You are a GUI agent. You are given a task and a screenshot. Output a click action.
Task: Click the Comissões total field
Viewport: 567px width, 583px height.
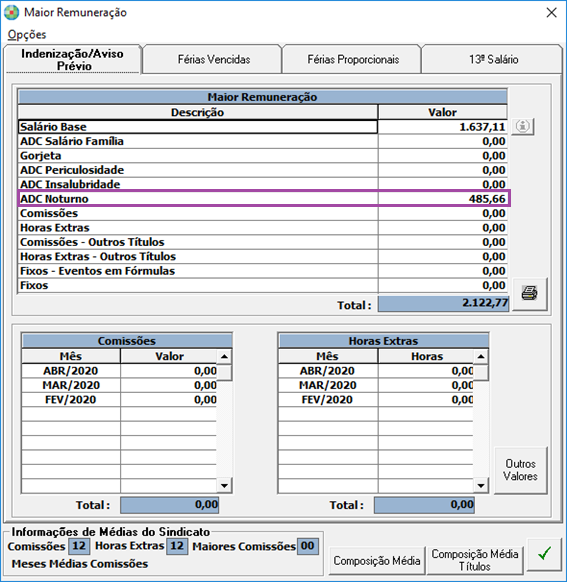[x=170, y=505]
